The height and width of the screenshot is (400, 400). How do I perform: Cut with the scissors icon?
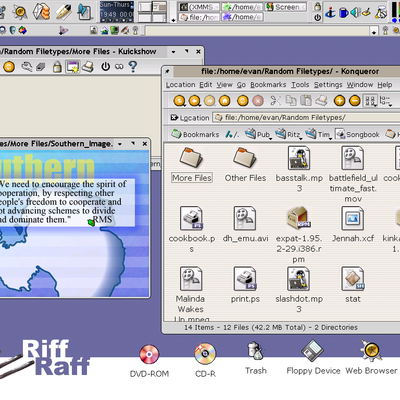point(275,101)
